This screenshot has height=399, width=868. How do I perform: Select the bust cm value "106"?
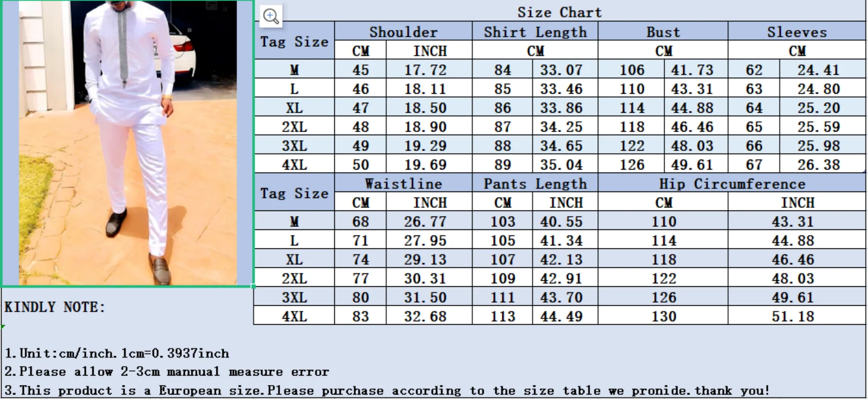click(632, 70)
